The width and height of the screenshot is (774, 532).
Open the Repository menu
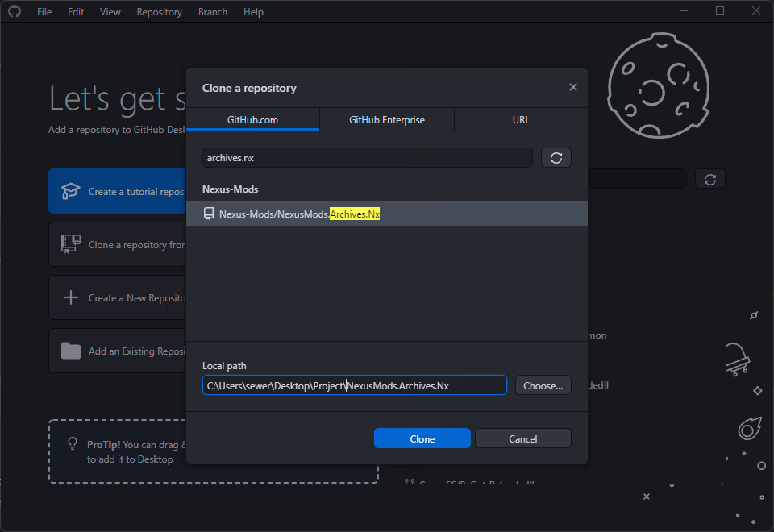click(159, 12)
